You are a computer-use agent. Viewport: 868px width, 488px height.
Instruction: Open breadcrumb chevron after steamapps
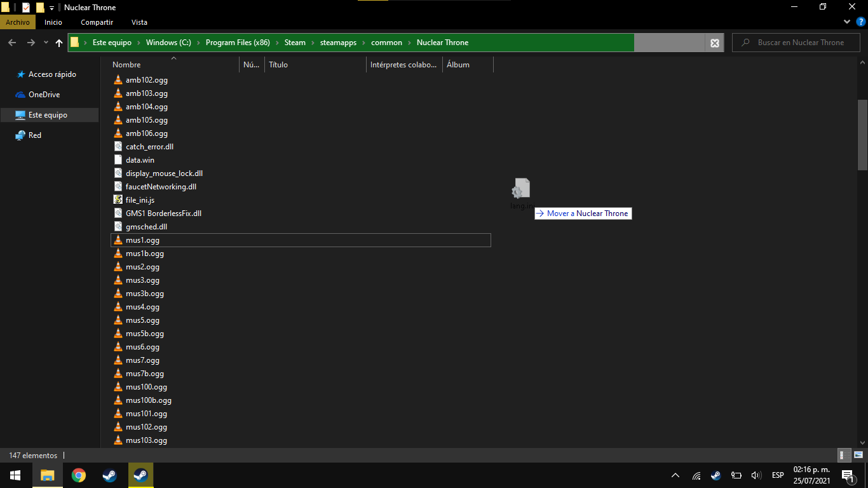tap(364, 43)
